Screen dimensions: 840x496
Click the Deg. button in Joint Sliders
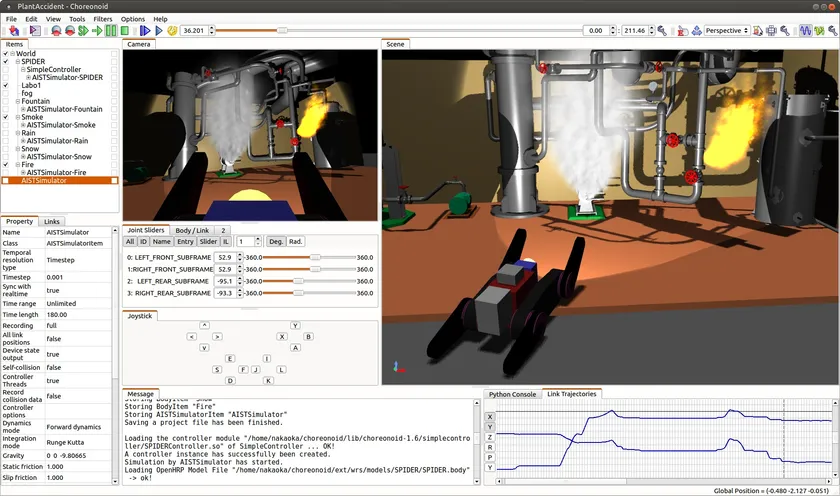pos(275,241)
